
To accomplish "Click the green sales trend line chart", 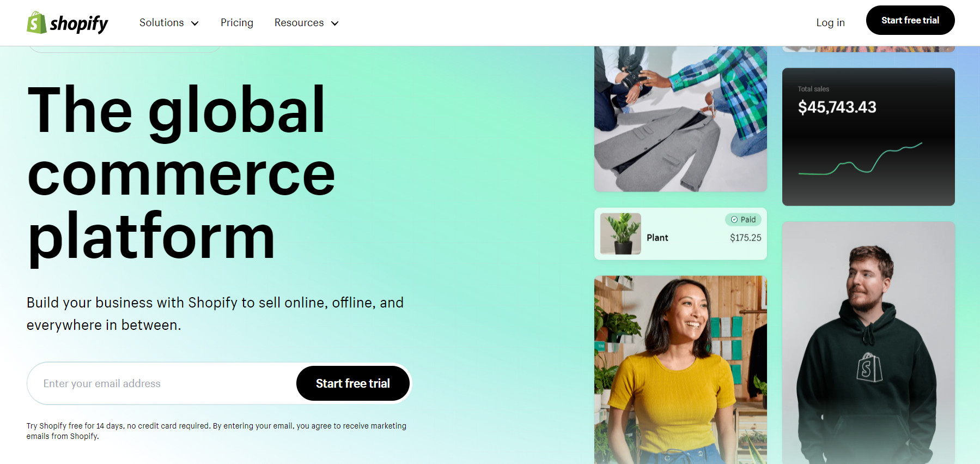I will click(x=860, y=159).
